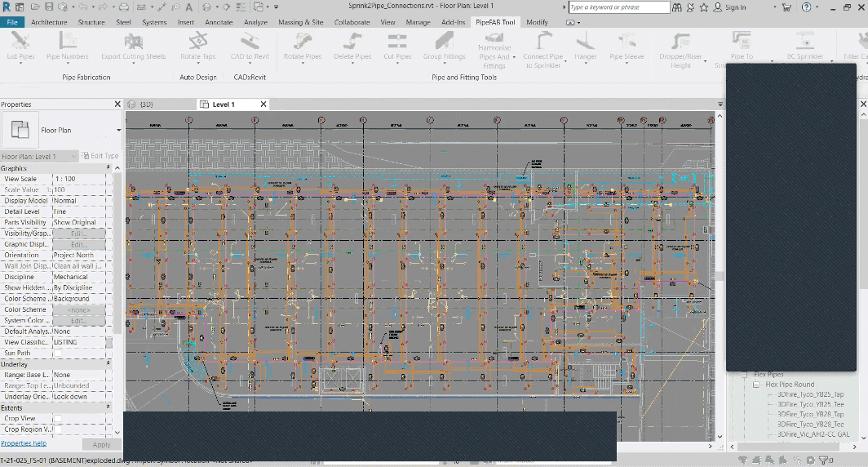This screenshot has width=868, height=467.
Task: Click the keyword search input box
Action: pyautogui.click(x=618, y=7)
